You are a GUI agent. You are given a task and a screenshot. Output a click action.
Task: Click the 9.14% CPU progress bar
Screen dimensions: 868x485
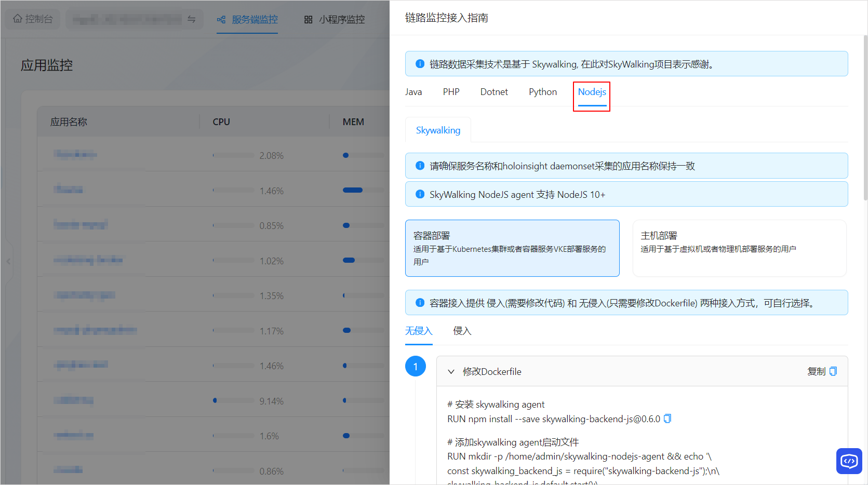click(x=234, y=401)
